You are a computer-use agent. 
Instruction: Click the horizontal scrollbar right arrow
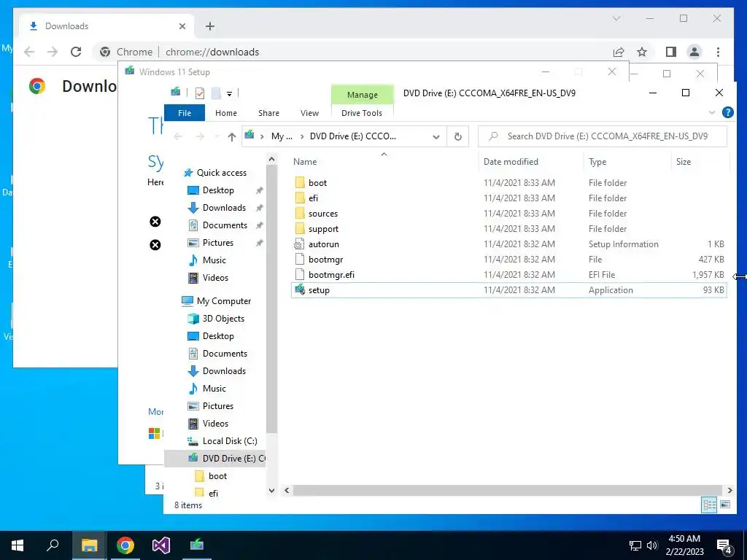point(729,490)
